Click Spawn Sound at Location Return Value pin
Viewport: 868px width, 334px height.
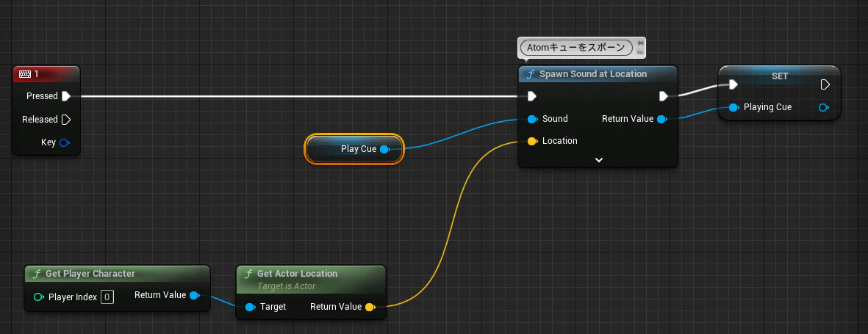(x=661, y=119)
